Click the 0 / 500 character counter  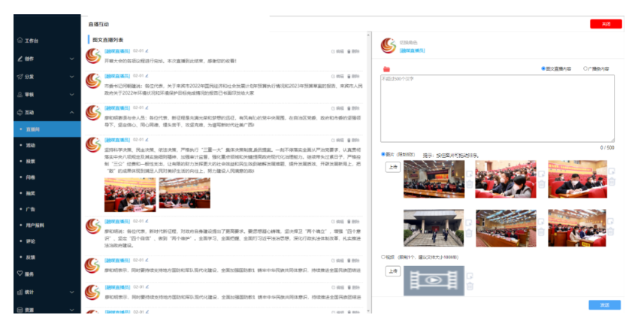[607, 147]
